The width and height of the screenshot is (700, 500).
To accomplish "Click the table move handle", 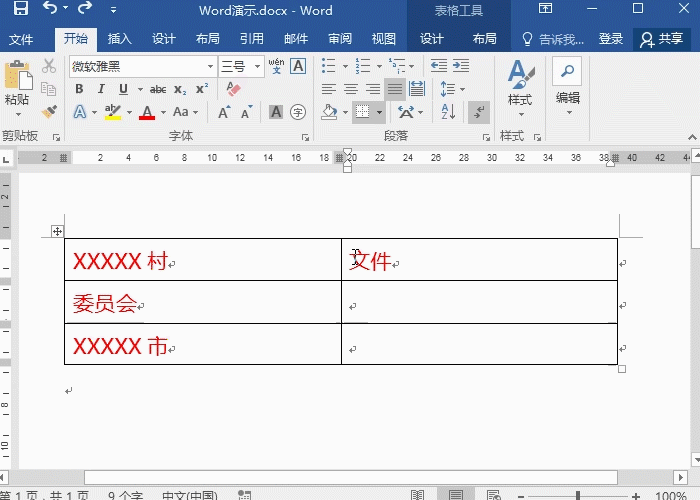I will [x=57, y=231].
